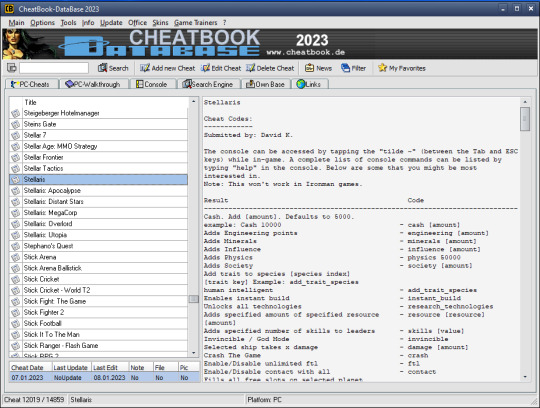Click icon beside Stellaris: Distant Stars

click(x=15, y=202)
